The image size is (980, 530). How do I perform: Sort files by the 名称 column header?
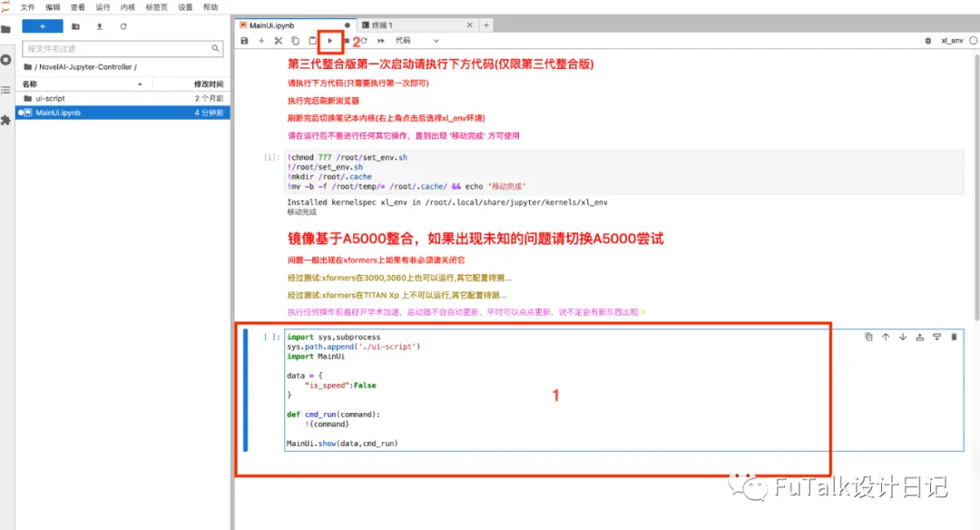84,83
